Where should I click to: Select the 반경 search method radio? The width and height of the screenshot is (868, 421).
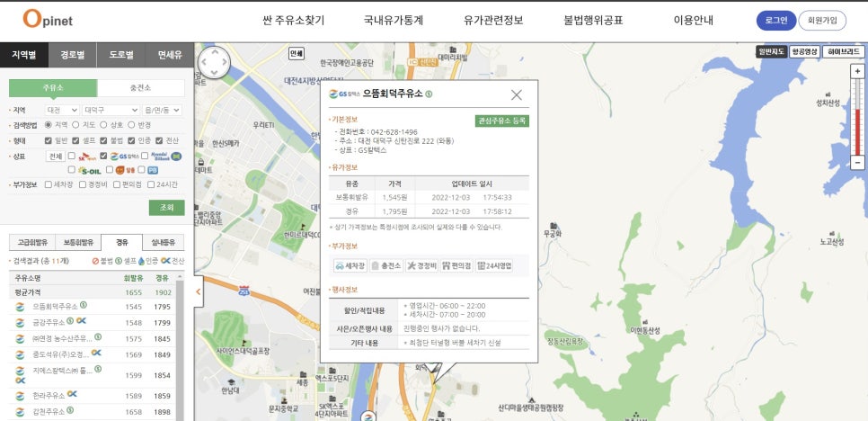coord(132,125)
